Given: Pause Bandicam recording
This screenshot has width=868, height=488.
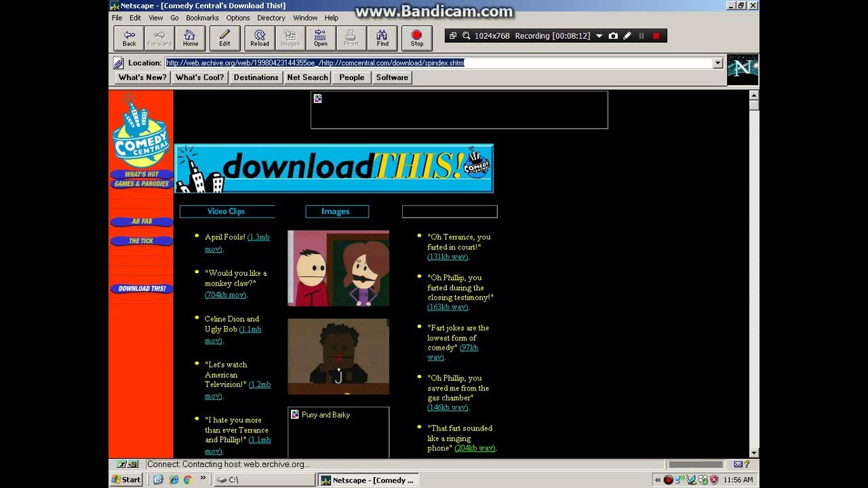Looking at the screenshot, I should [x=642, y=36].
